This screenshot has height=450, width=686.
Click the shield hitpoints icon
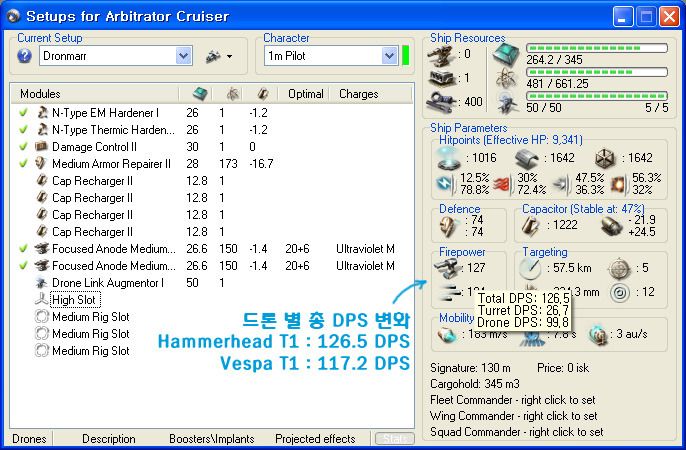449,158
